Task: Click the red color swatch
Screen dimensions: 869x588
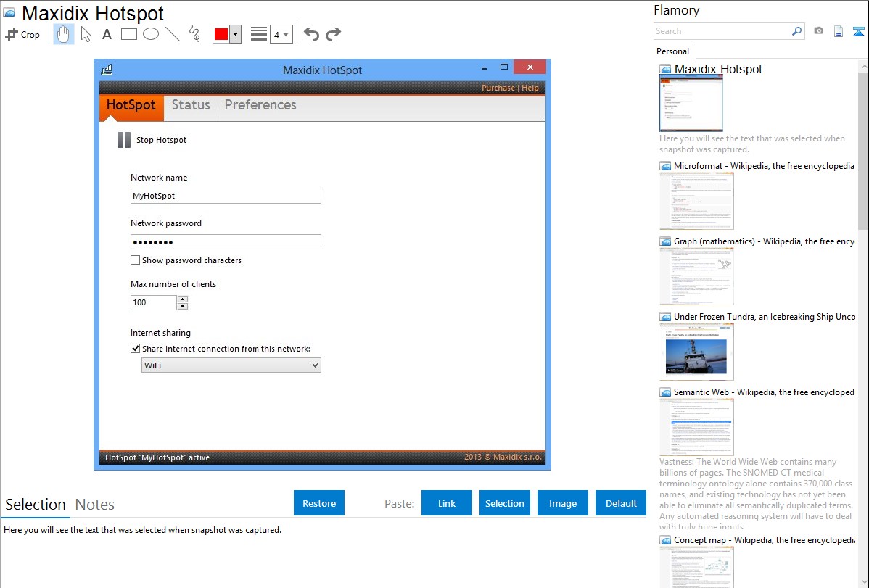Action: point(221,34)
